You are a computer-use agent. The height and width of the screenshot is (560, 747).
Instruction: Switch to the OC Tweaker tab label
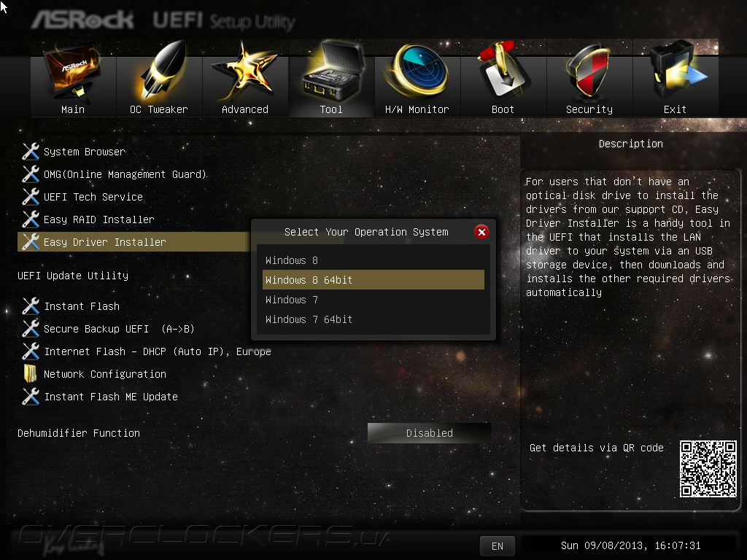pyautogui.click(x=159, y=109)
